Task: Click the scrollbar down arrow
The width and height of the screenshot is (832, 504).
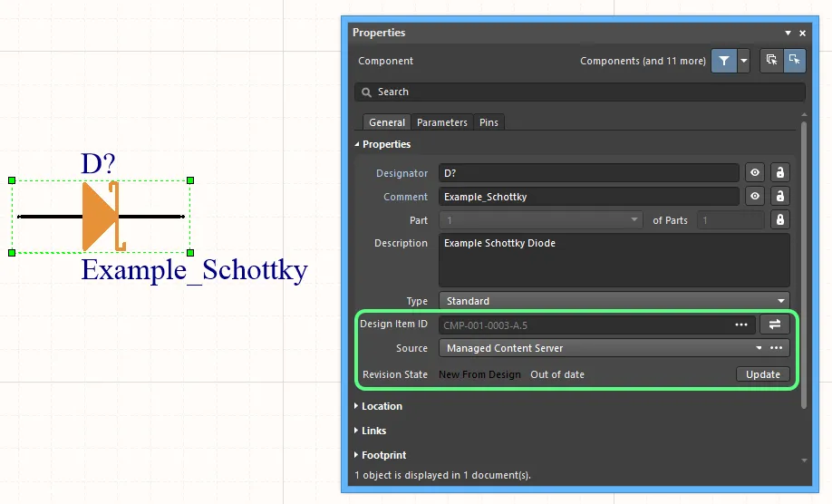Action: [804, 460]
